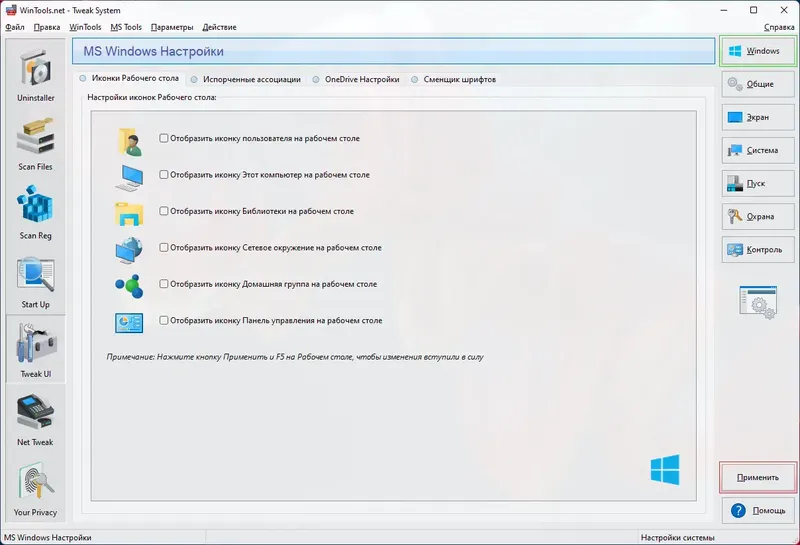Click the blue Windows logo in panel
The image size is (800, 545).
click(665, 469)
